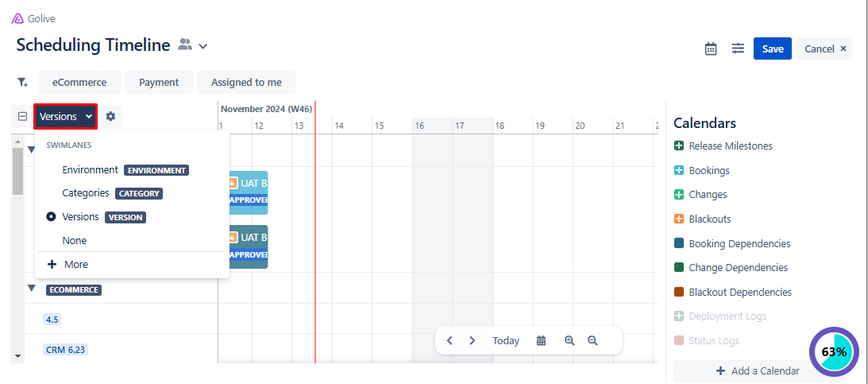Pick a date with the navigation calendar icon
868x384 pixels.
(542, 340)
